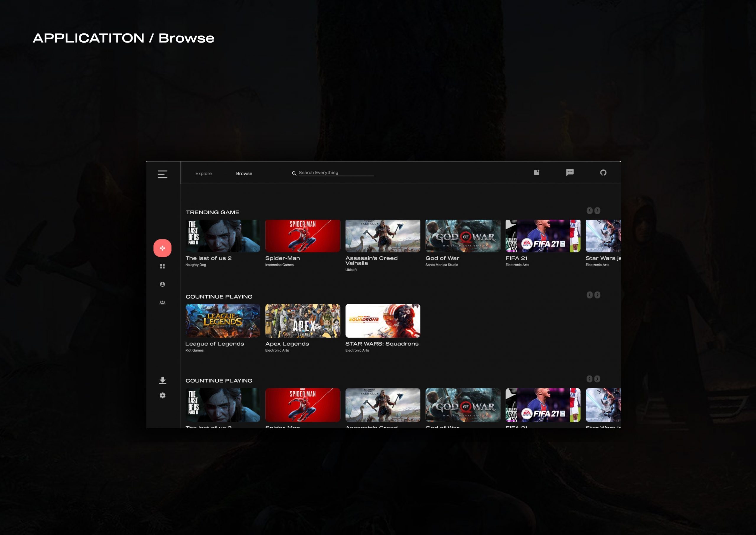Open God of War thumbnail in bottom row
Viewport: 756px width, 535px height.
[x=463, y=405]
